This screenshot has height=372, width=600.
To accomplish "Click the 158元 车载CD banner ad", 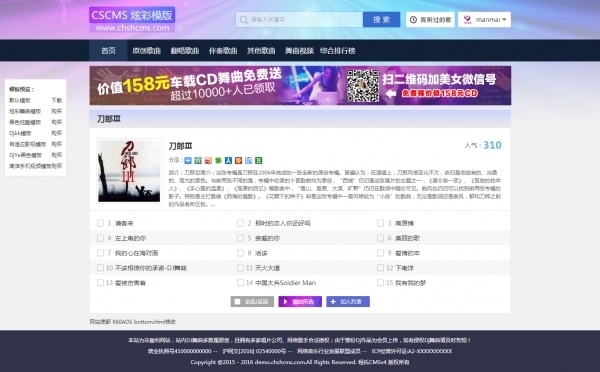I will (300, 85).
